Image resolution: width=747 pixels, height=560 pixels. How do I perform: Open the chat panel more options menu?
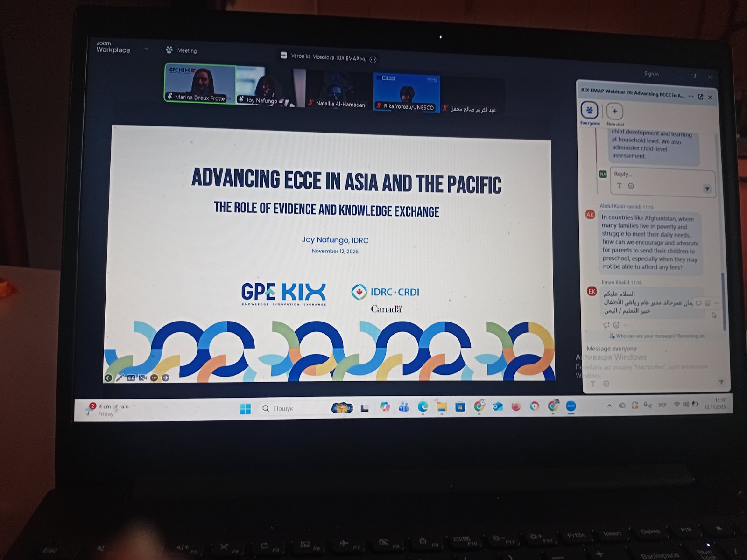[x=691, y=96]
